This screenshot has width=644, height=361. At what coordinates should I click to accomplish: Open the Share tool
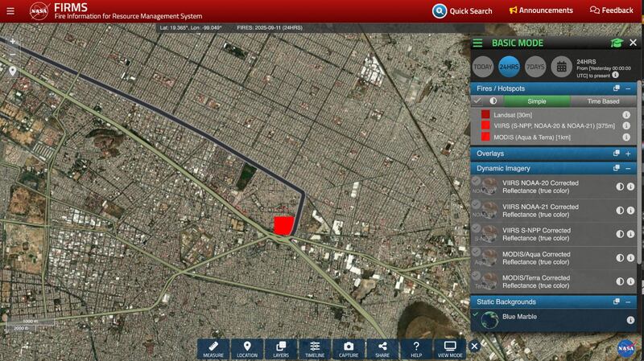pos(382,350)
